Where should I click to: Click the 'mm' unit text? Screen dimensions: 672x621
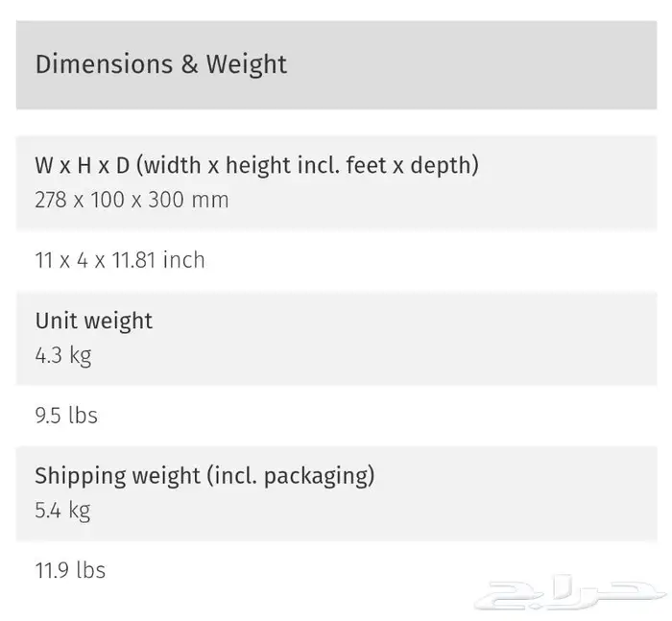(x=210, y=201)
